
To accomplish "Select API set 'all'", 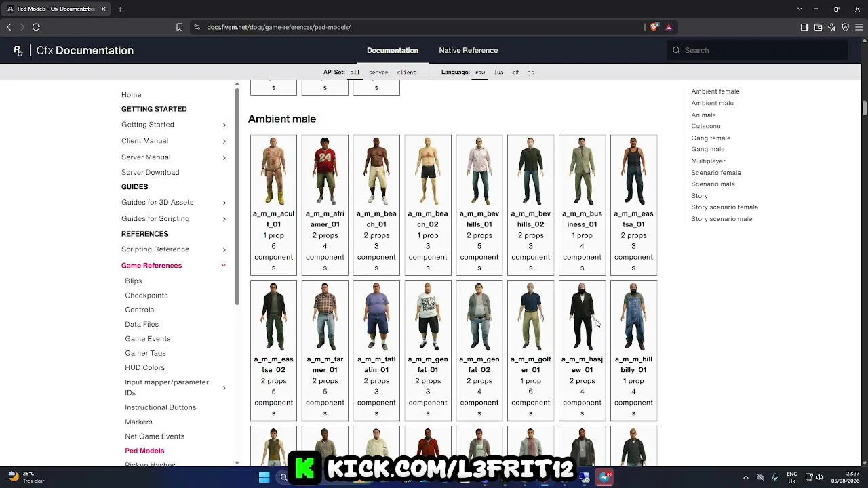I will coord(355,72).
